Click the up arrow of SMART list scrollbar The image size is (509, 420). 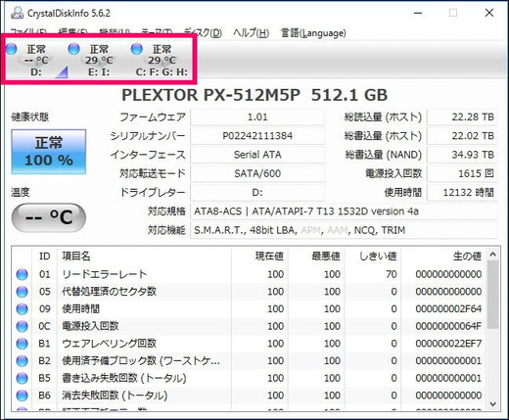(493, 255)
